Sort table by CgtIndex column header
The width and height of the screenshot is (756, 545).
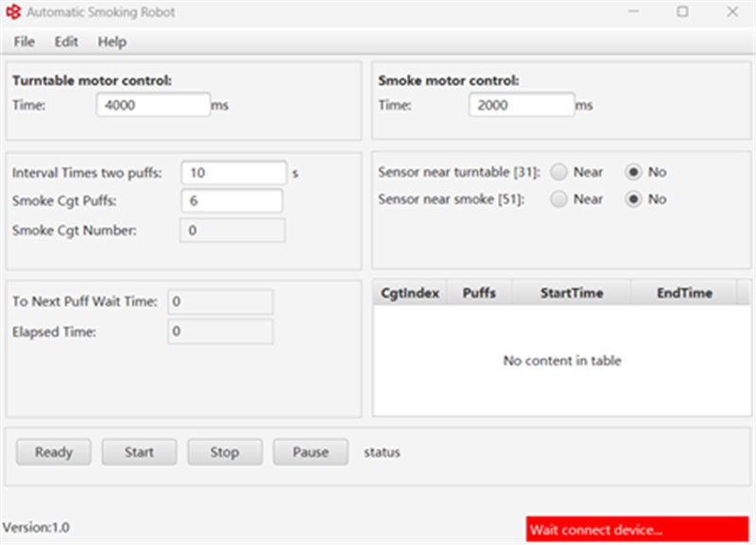[x=410, y=293]
